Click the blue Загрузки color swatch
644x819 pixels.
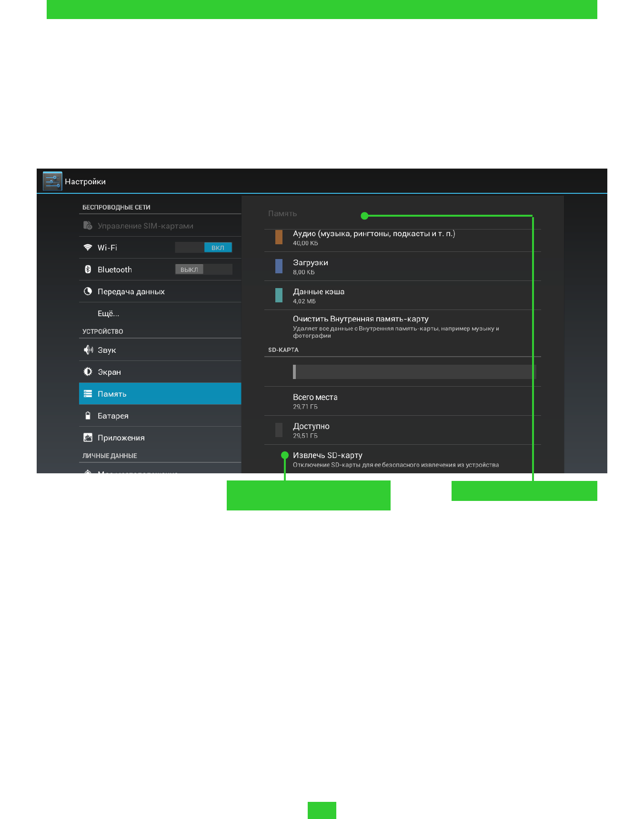pos(279,266)
